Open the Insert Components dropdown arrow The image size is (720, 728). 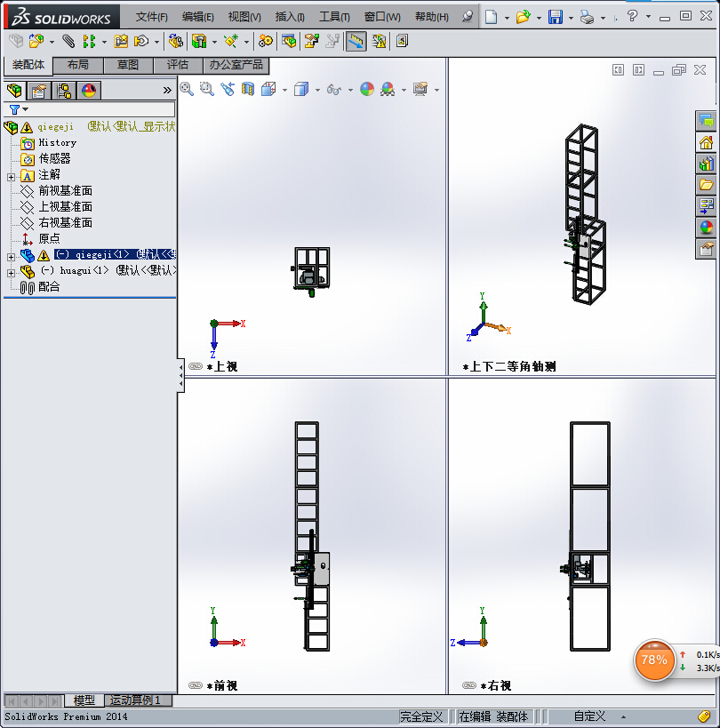point(52,43)
